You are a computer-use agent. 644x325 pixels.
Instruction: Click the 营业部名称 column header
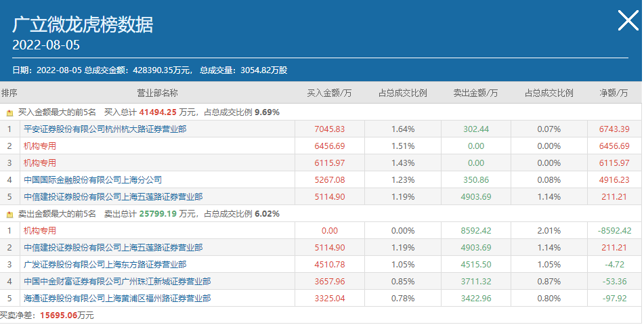pyautogui.click(x=157, y=93)
